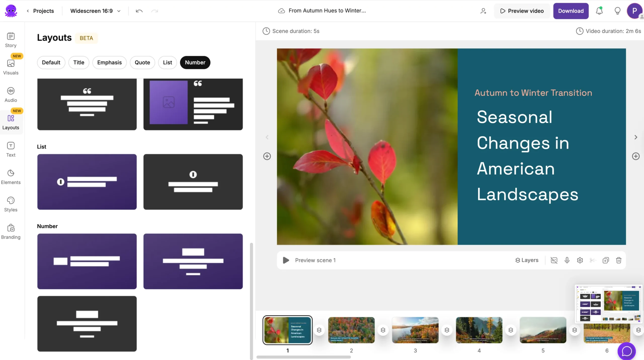The image size is (644, 360).
Task: Select scene 3 thumbnail in timeline
Action: (x=415, y=330)
